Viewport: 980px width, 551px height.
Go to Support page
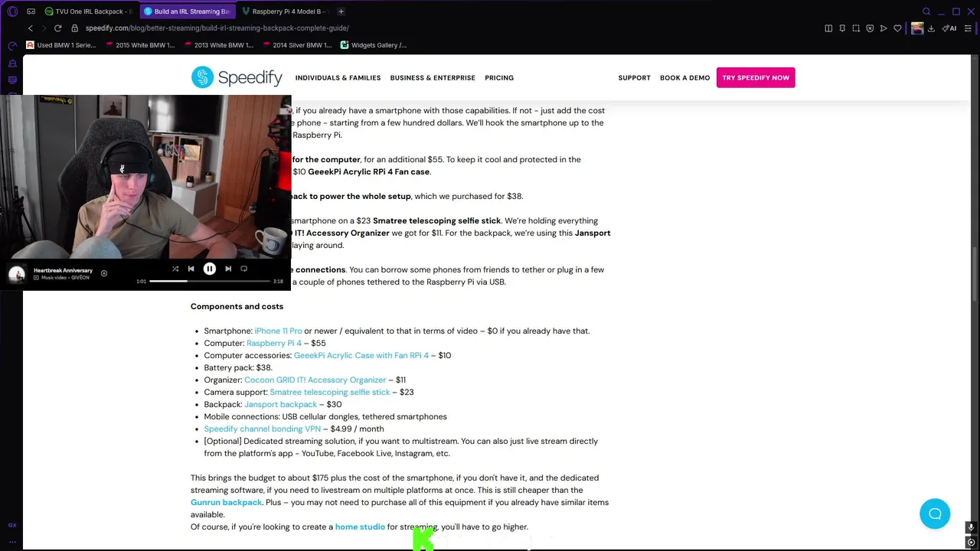coord(634,78)
